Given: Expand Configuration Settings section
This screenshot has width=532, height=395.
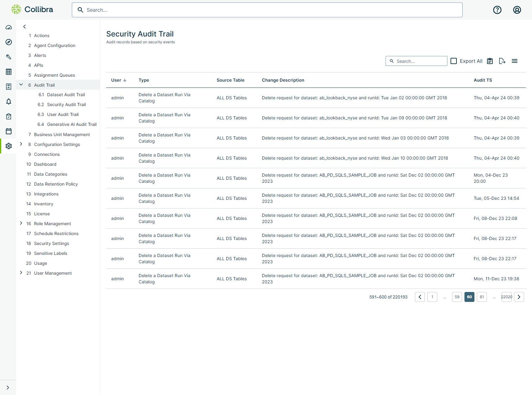Looking at the screenshot, I should (x=21, y=144).
